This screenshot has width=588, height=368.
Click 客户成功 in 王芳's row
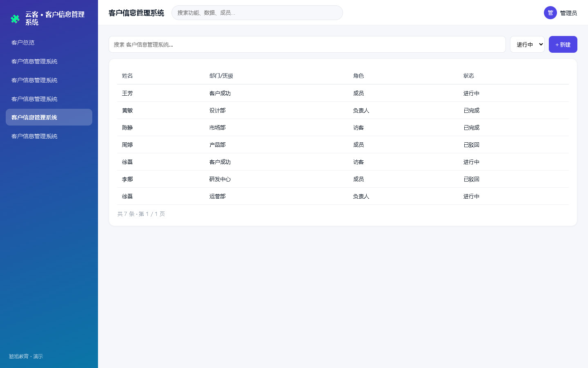(220, 93)
